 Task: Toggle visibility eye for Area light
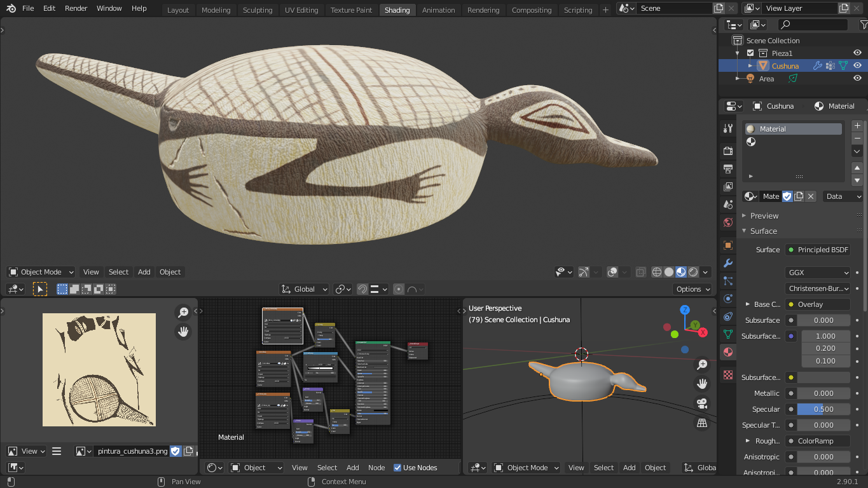pos(857,79)
